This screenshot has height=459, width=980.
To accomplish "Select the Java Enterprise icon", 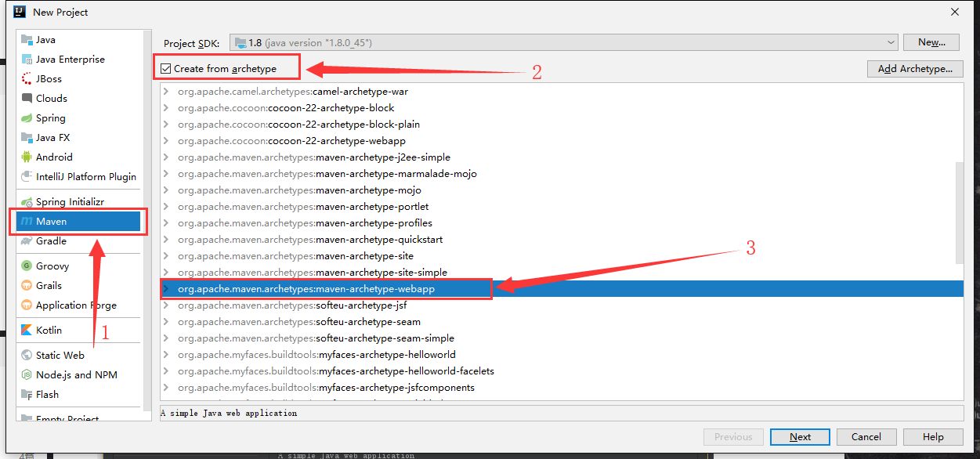I will [x=27, y=60].
